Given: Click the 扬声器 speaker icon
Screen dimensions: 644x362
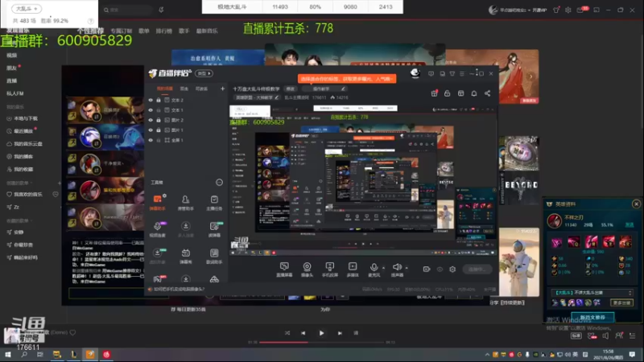Looking at the screenshot, I should pos(396,267).
